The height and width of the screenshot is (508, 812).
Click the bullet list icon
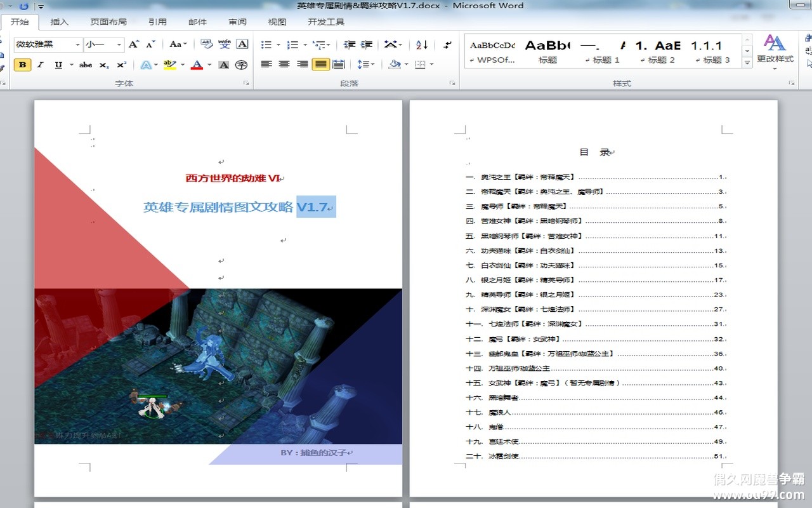click(x=266, y=44)
